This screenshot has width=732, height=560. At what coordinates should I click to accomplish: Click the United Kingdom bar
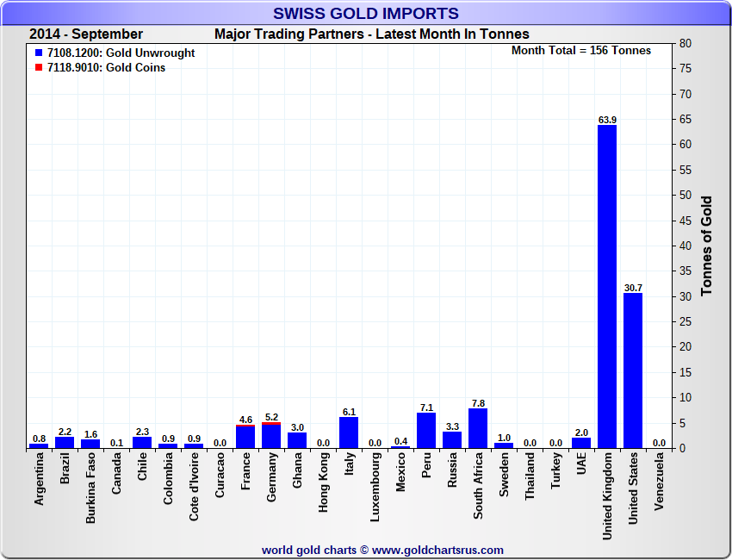click(x=607, y=286)
